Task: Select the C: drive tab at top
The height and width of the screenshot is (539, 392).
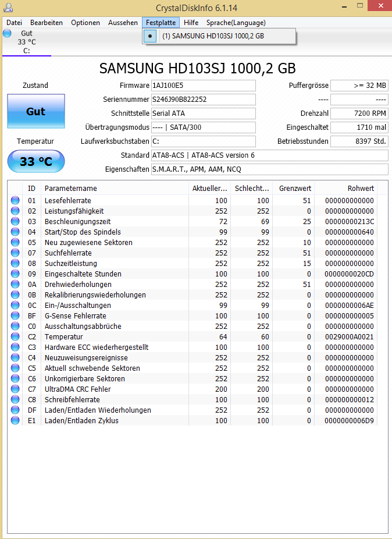Action: tap(26, 42)
